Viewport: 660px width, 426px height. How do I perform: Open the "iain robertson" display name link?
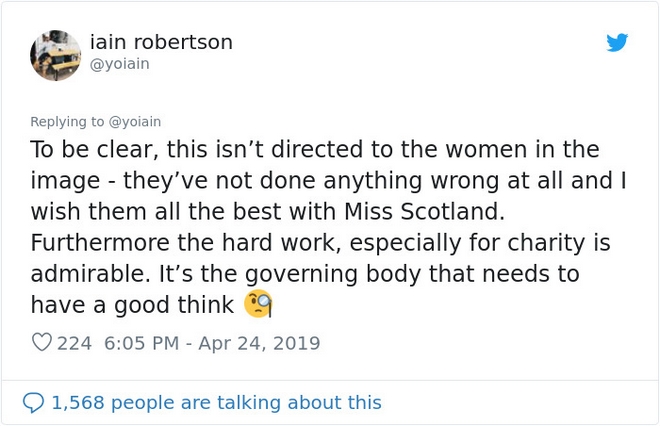click(161, 42)
